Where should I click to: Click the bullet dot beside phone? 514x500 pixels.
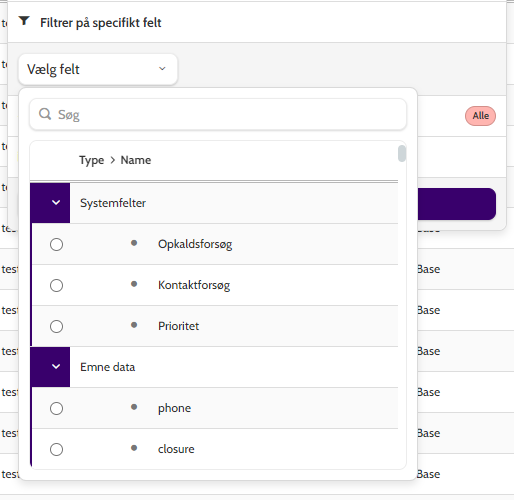134,407
